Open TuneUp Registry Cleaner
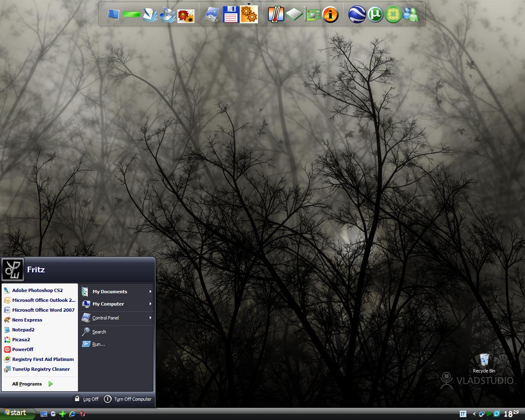Screen dimensions: 525x420 [39, 369]
